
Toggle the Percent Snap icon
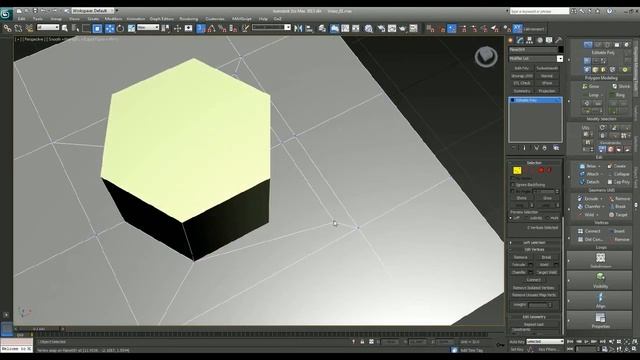pos(222,28)
